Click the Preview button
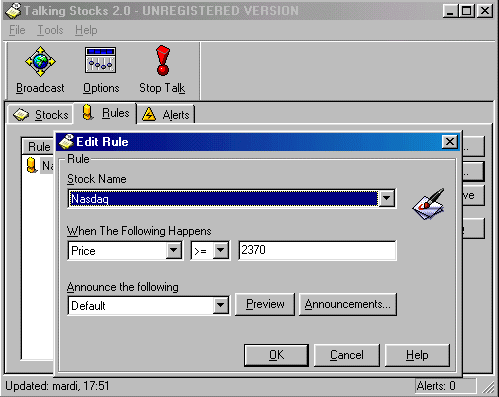 pos(265,304)
